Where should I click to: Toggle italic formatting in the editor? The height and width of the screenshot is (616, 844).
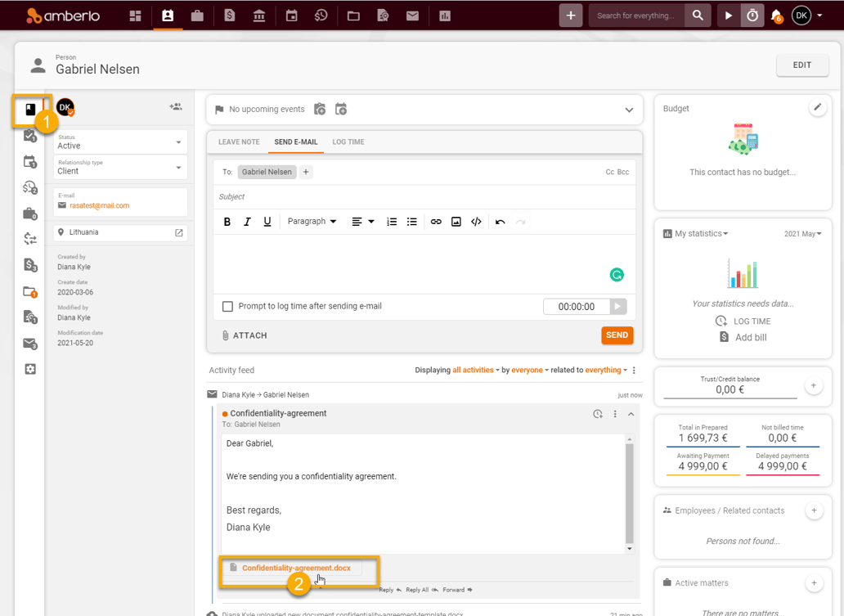pos(246,221)
